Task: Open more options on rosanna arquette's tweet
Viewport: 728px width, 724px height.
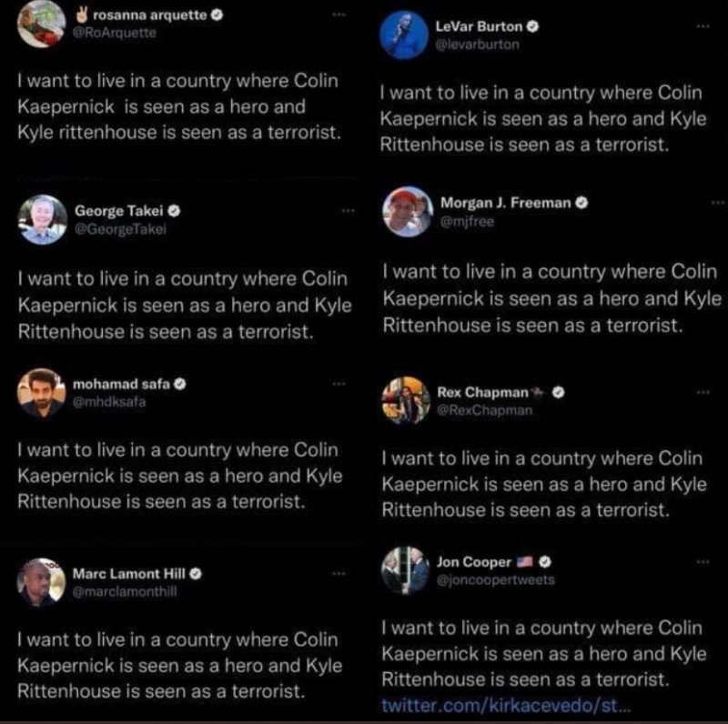Action: pyautogui.click(x=339, y=16)
